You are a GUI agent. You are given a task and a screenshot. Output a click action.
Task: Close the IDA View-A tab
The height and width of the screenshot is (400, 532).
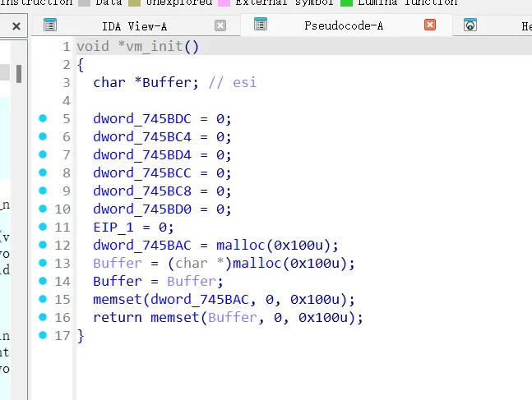220,25
